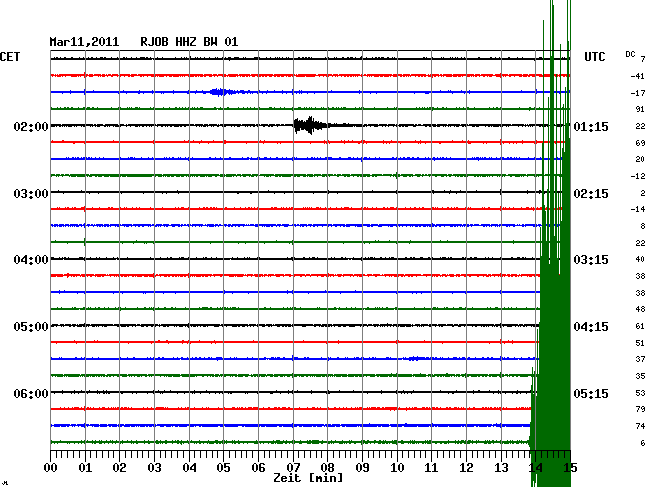Select the 03:00 CET time label

31,194
